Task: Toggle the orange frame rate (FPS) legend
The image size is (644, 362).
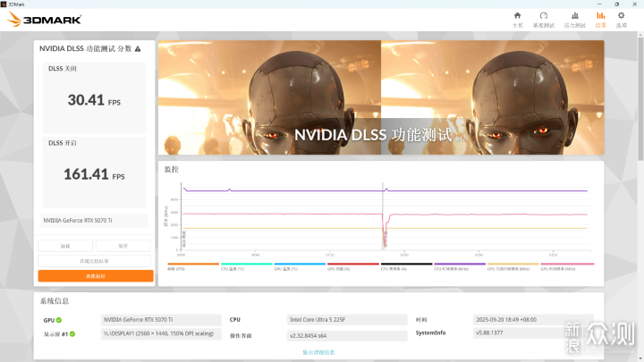Action: point(193,265)
